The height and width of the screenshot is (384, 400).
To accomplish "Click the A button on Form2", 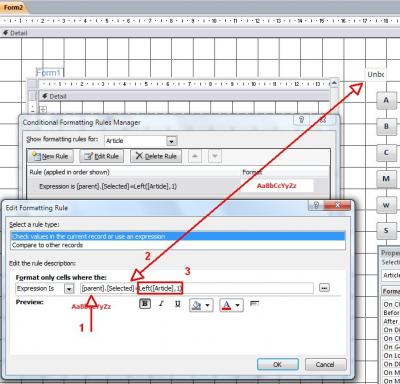I will click(386, 100).
